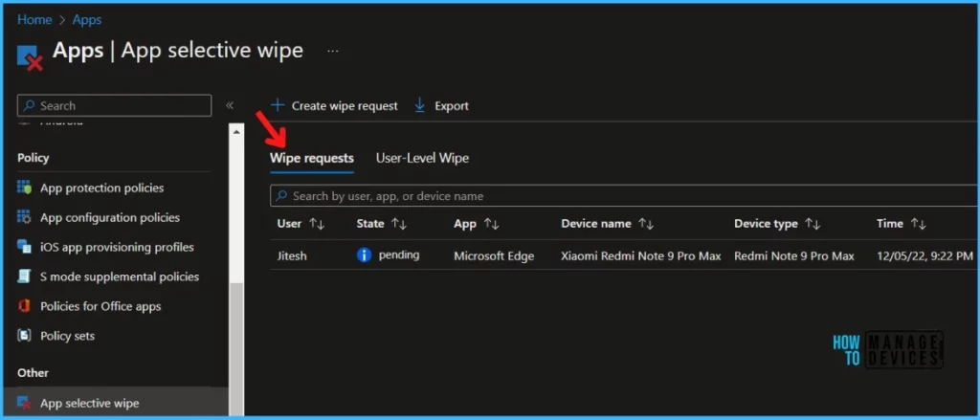
Task: Sort by the State column arrows
Action: coord(399,224)
